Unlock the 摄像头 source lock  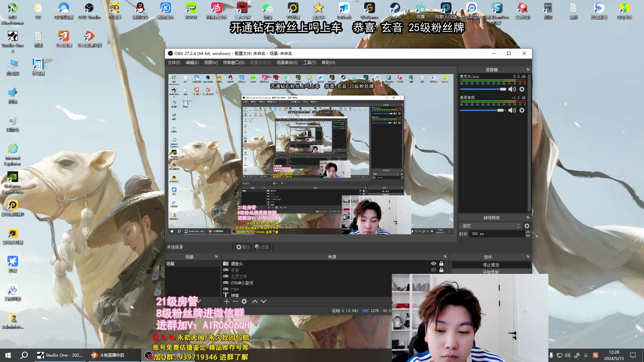(441, 263)
